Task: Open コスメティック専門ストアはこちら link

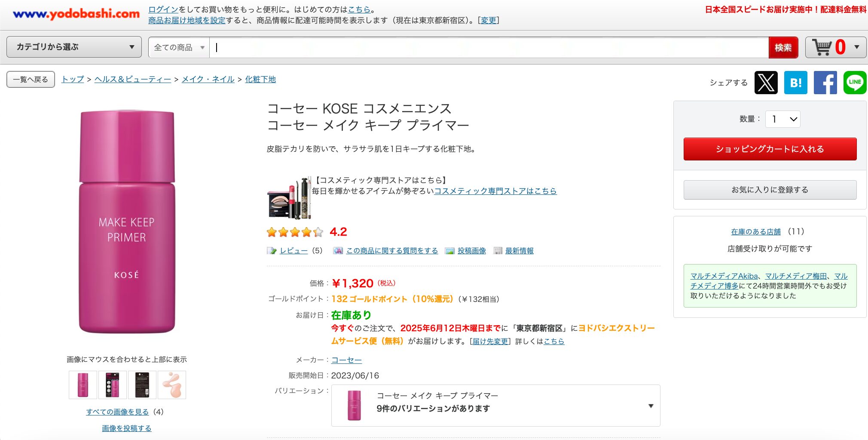Action: tap(495, 191)
